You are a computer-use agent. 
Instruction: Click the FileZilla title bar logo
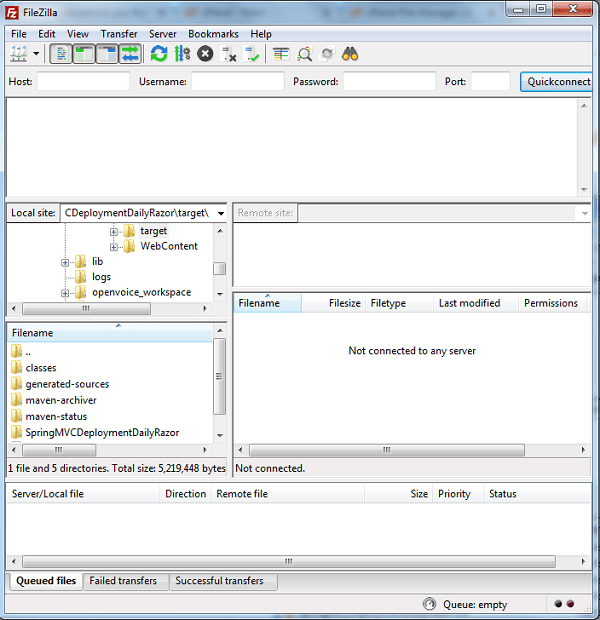[12, 13]
